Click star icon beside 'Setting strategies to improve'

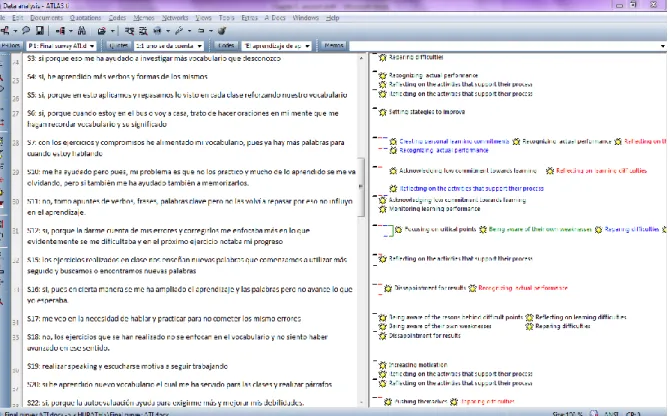(383, 112)
